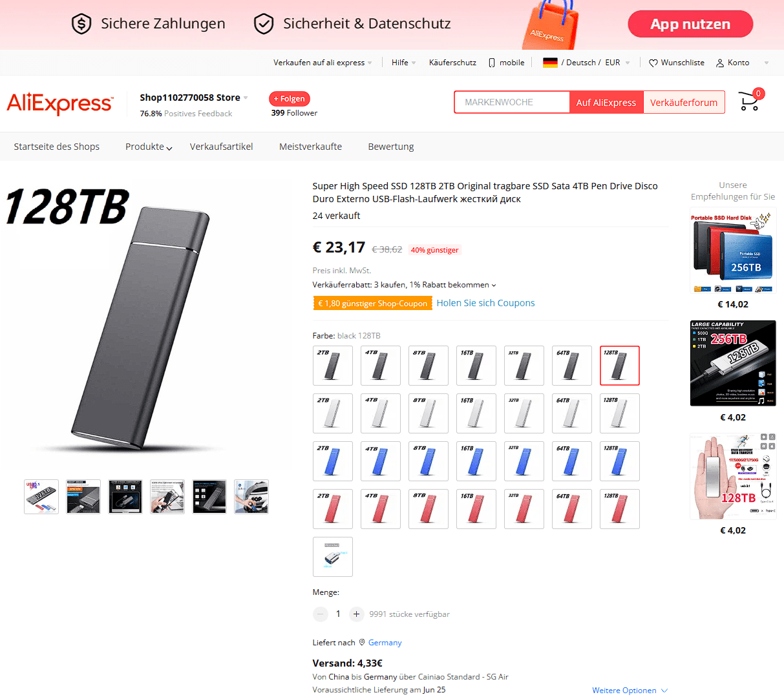The width and height of the screenshot is (784, 697).
Task: Expand Weitere Optionen shipping choices
Action: click(630, 691)
